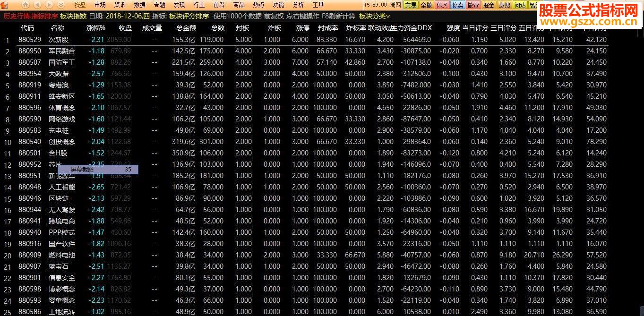Sort by the 成交量 column header
The height and width of the screenshot is (316, 644).
(x=152, y=28)
